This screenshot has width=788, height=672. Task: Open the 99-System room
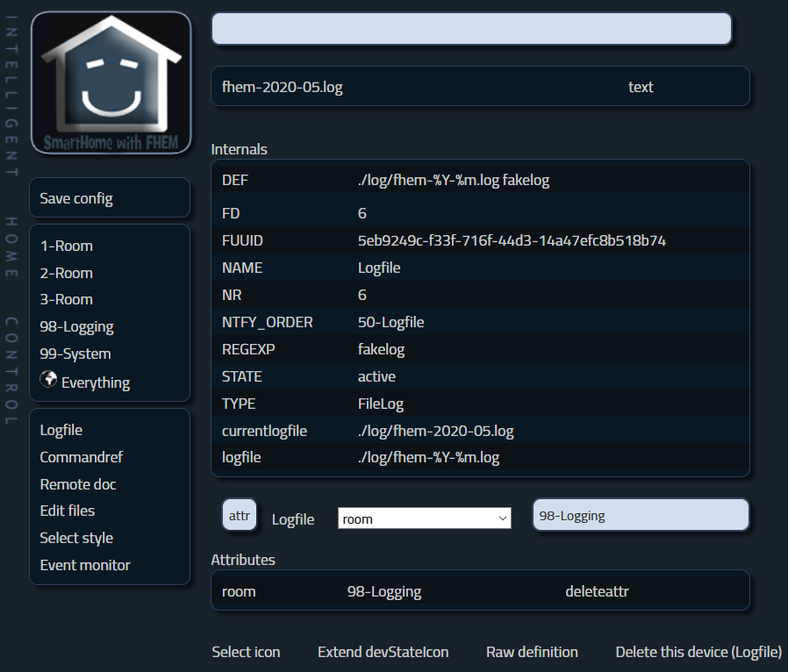click(75, 354)
